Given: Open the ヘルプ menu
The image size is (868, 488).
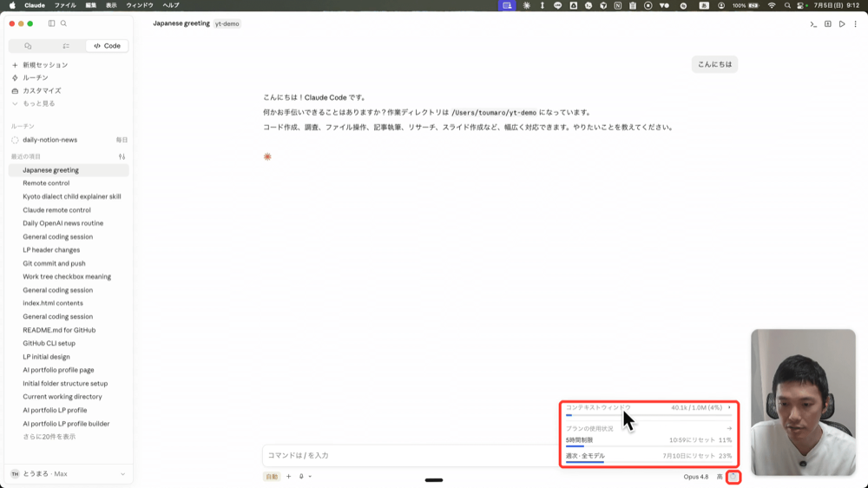Looking at the screenshot, I should pyautogui.click(x=171, y=5).
